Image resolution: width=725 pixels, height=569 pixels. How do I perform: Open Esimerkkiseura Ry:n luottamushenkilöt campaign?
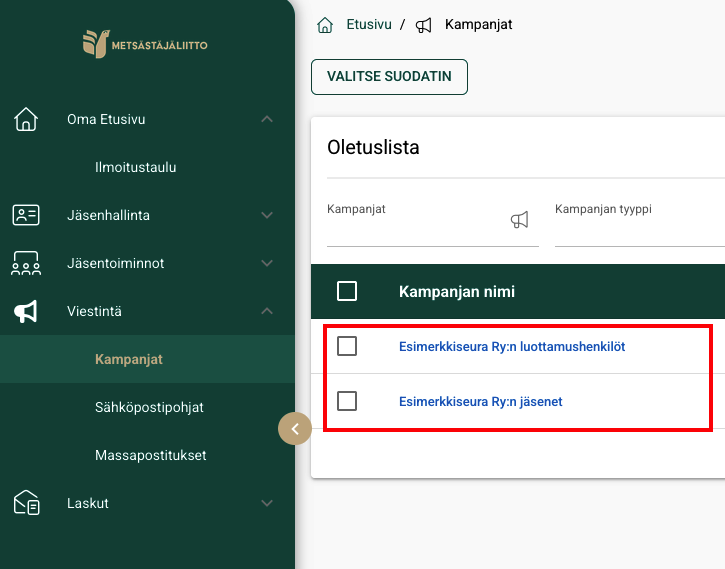click(512, 347)
